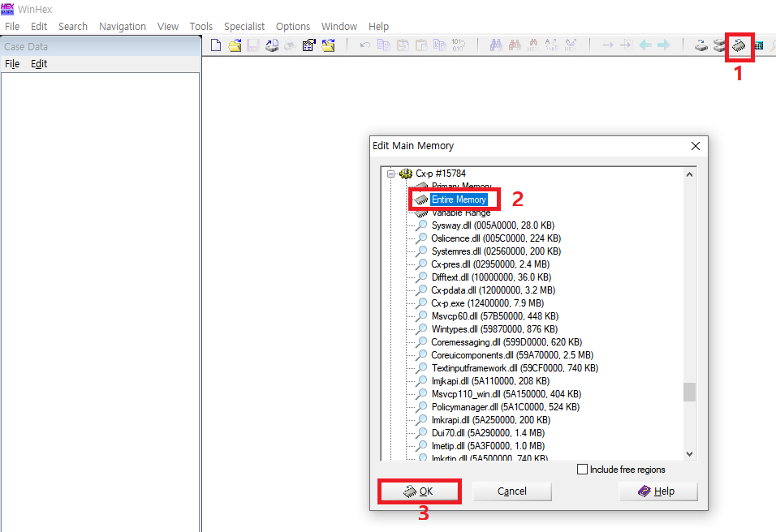Click the memory list scrollbar thumb

(689, 392)
